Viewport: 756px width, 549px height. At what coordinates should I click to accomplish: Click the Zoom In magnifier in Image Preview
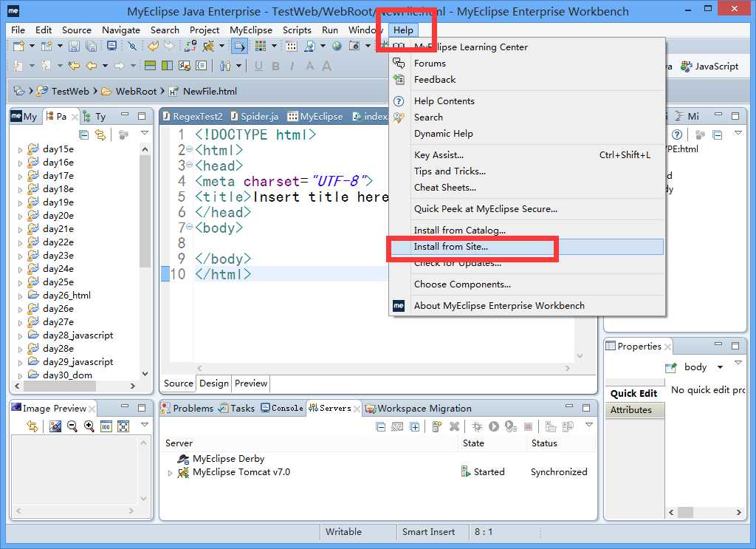point(89,426)
